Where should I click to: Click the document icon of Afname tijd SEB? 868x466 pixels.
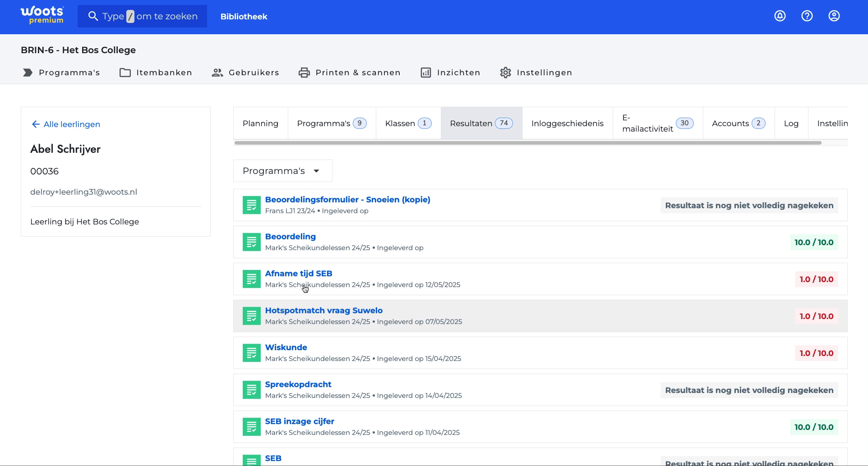point(252,279)
